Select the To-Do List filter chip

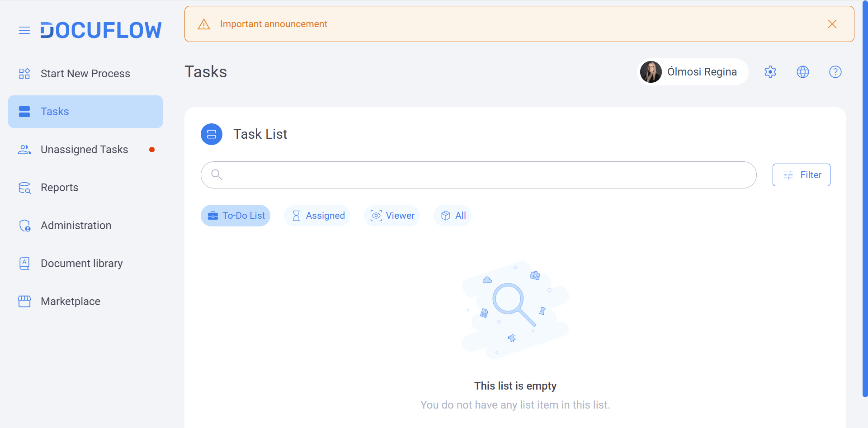tap(236, 216)
